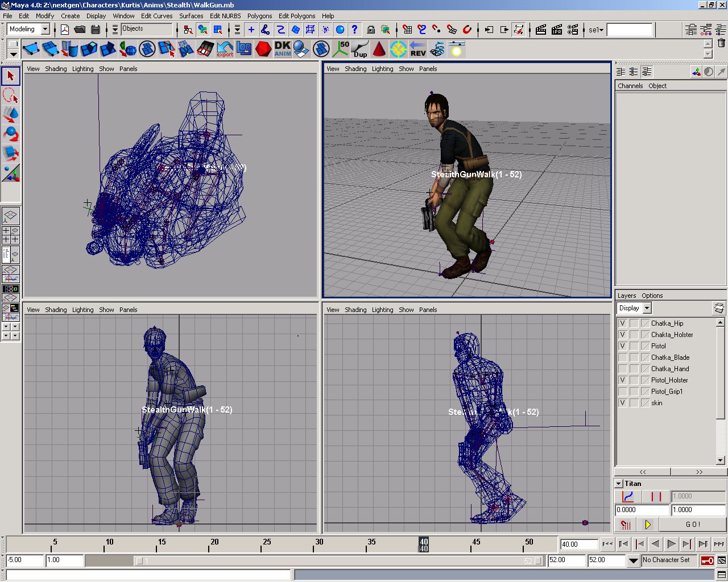The width and height of the screenshot is (728, 582).
Task: Activate the Lasso selection tool
Action: point(11,95)
